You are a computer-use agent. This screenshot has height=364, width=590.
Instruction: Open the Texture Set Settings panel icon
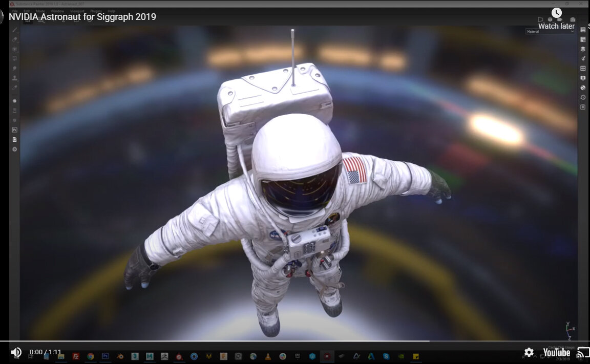pos(583,39)
